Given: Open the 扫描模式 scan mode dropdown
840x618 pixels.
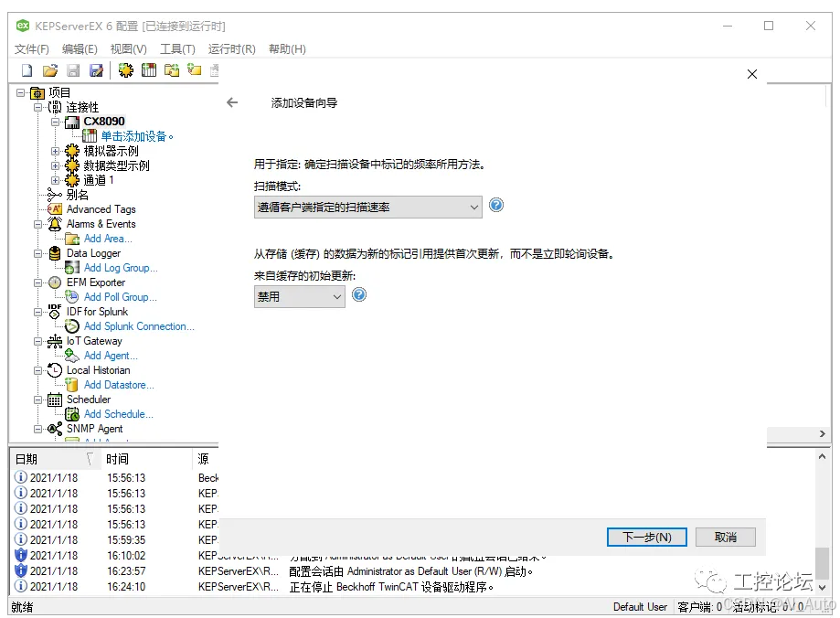Looking at the screenshot, I should point(368,207).
